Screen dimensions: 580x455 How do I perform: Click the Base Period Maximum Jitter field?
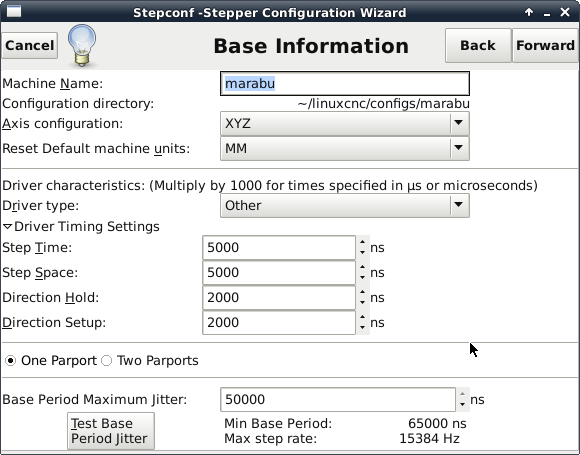(x=338, y=400)
